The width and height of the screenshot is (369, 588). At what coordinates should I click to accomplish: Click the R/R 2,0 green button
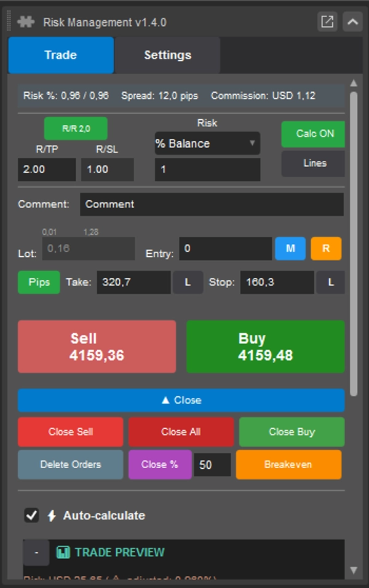coord(76,128)
